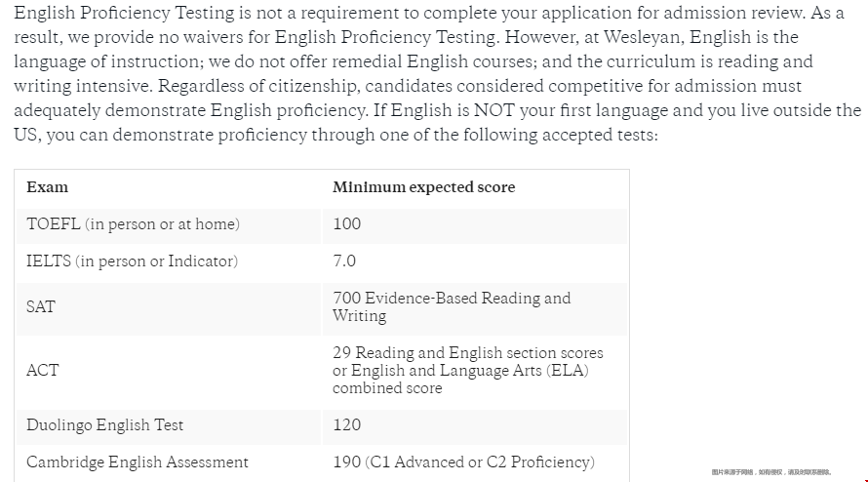This screenshot has height=482, width=868.
Task: Click the Minimum expected score header
Action: click(x=423, y=187)
